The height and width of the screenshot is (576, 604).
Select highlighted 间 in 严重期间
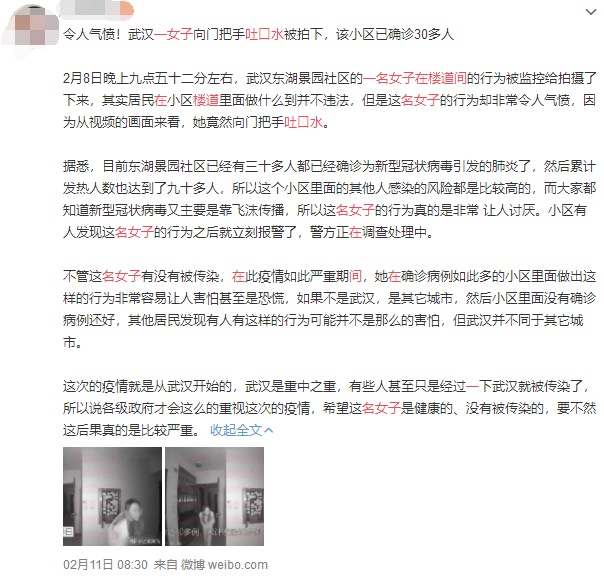point(355,276)
